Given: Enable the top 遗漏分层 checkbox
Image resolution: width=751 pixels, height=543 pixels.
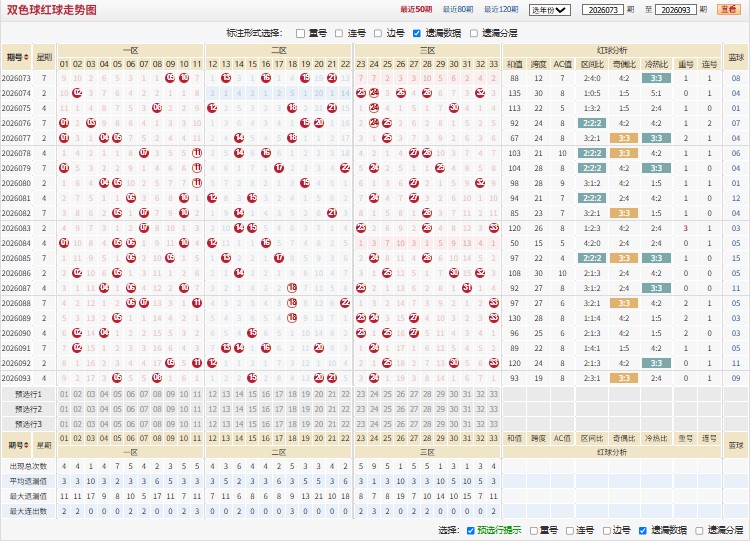Looking at the screenshot, I should (474, 34).
